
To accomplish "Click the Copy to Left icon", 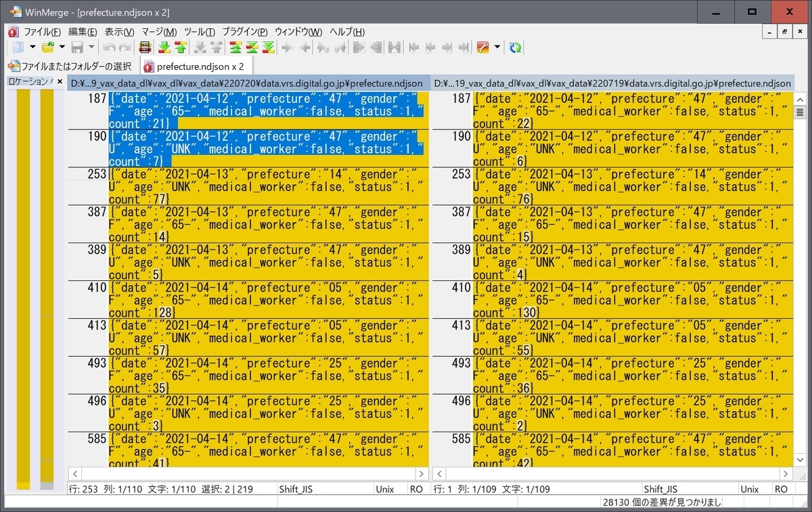I will click(304, 47).
